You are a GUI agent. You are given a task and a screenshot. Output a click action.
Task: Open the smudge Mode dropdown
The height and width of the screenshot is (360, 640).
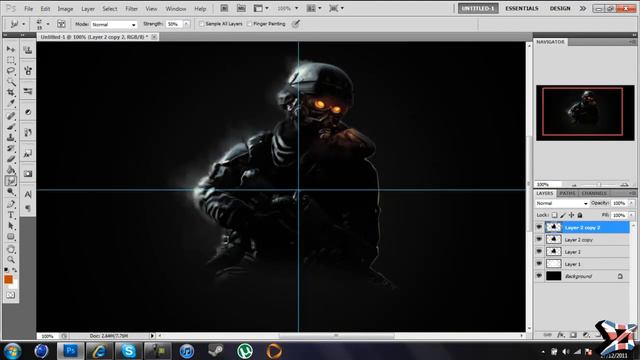click(x=114, y=24)
